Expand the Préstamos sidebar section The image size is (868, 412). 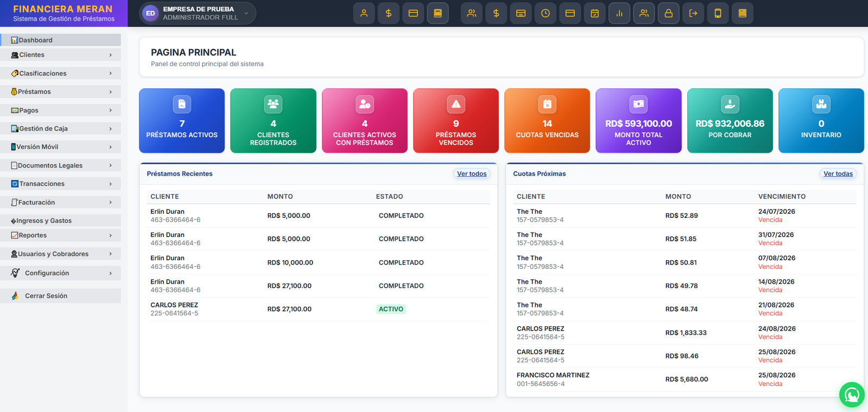tap(60, 92)
